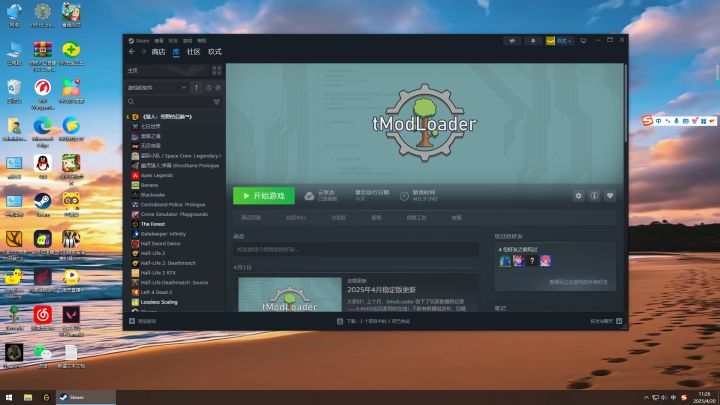Click the green 开始游戏 play button
Image resolution: width=720 pixels, height=405 pixels.
pyautogui.click(x=264, y=196)
